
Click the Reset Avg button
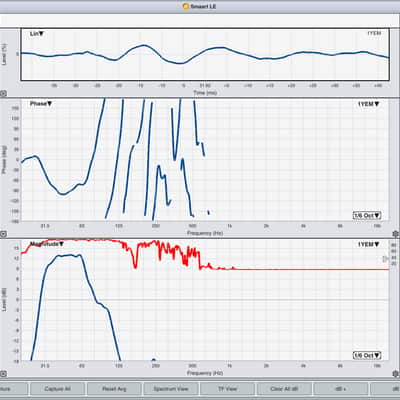(114, 389)
